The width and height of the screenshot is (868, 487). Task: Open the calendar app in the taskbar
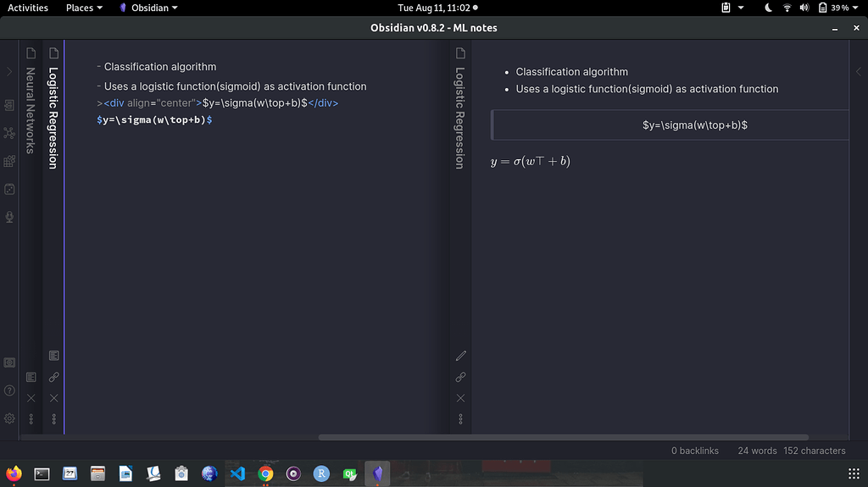(70, 473)
